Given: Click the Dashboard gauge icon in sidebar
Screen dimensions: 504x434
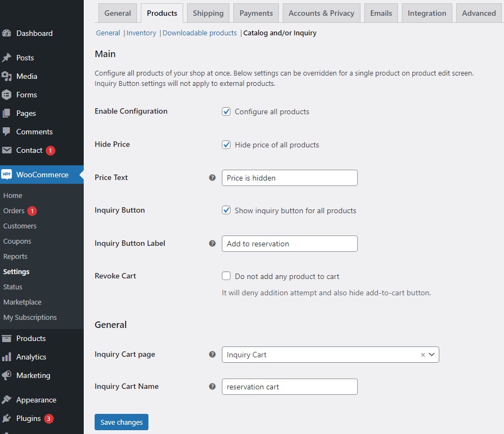Looking at the screenshot, I should point(7,33).
